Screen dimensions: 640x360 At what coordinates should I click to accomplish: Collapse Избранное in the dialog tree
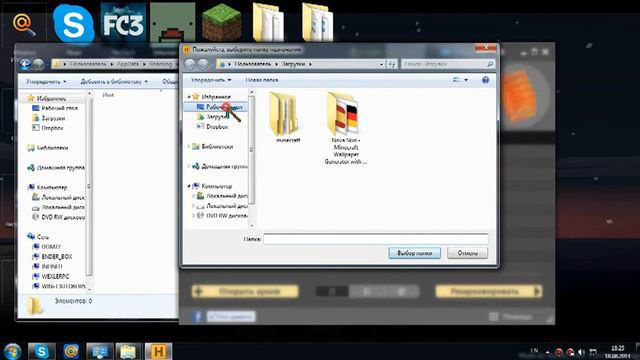(x=189, y=97)
